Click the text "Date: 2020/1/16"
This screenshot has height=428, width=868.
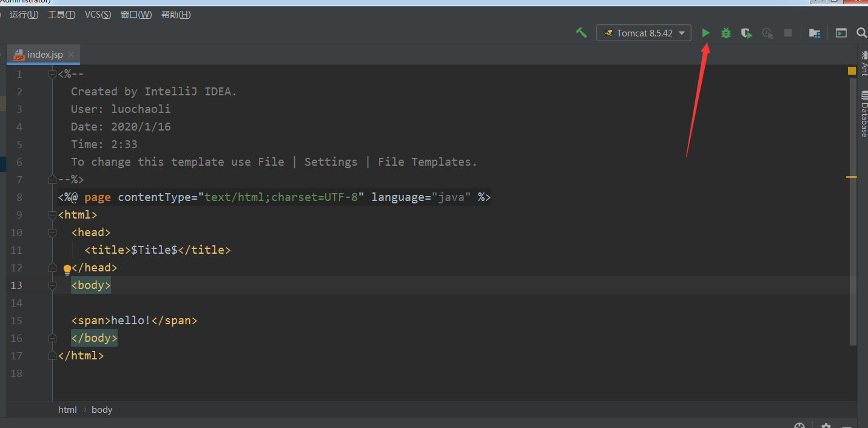(121, 127)
